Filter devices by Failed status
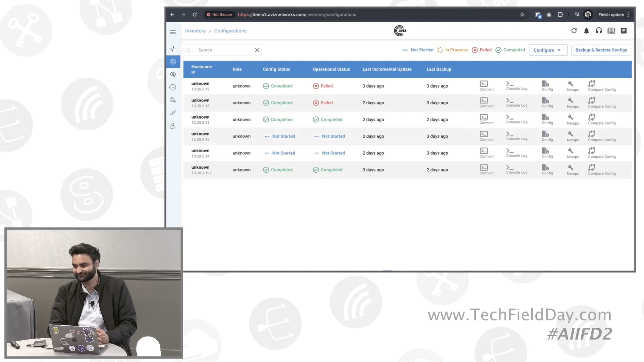 pos(482,50)
